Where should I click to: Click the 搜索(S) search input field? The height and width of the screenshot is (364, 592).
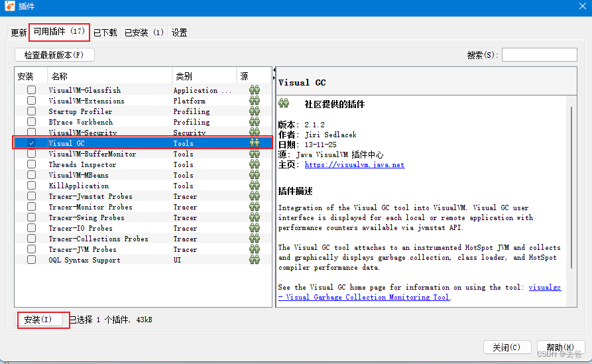point(539,55)
